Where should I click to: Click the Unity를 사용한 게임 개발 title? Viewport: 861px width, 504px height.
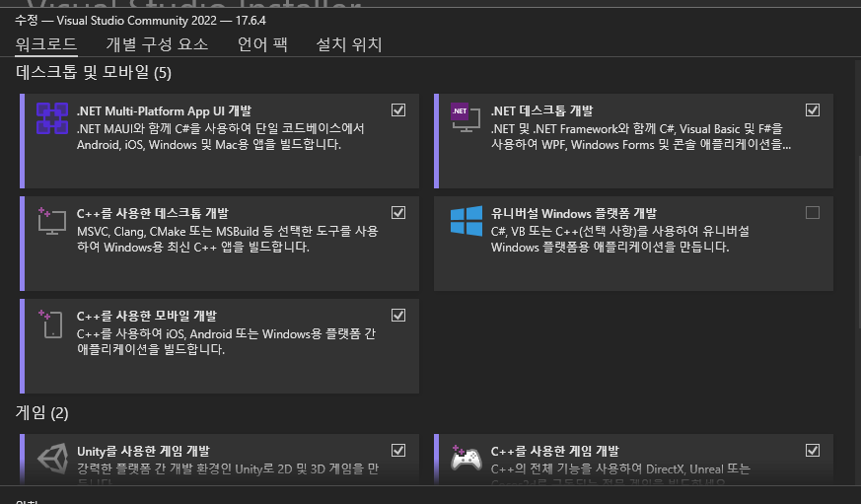coord(143,452)
